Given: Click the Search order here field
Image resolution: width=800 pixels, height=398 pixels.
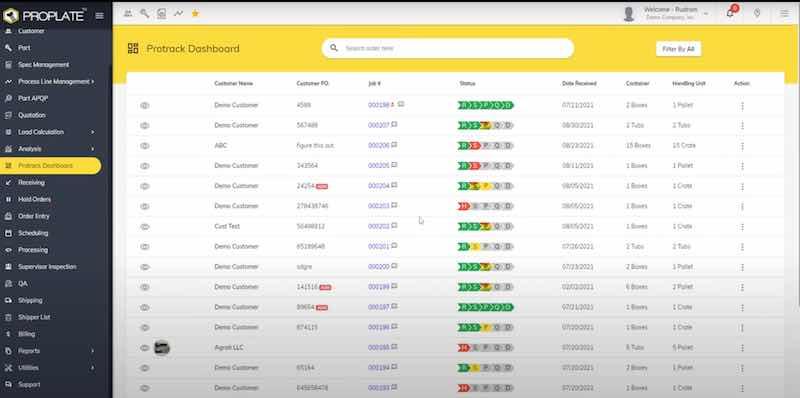Looking at the screenshot, I should [447, 48].
